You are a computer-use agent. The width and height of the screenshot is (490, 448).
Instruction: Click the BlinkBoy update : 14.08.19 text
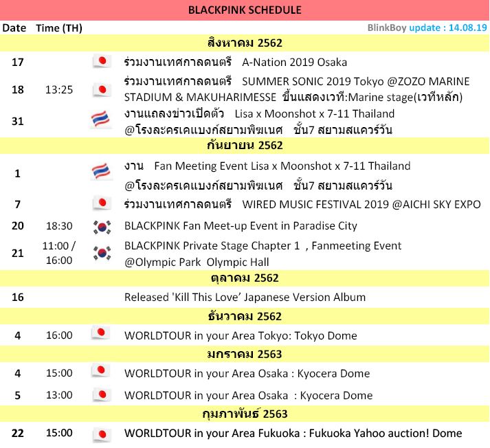pos(427,27)
